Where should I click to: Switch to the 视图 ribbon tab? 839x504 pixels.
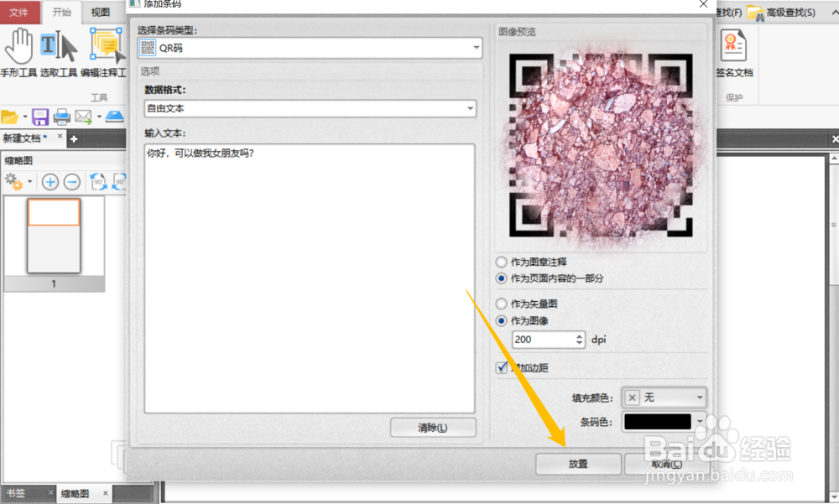coord(100,13)
